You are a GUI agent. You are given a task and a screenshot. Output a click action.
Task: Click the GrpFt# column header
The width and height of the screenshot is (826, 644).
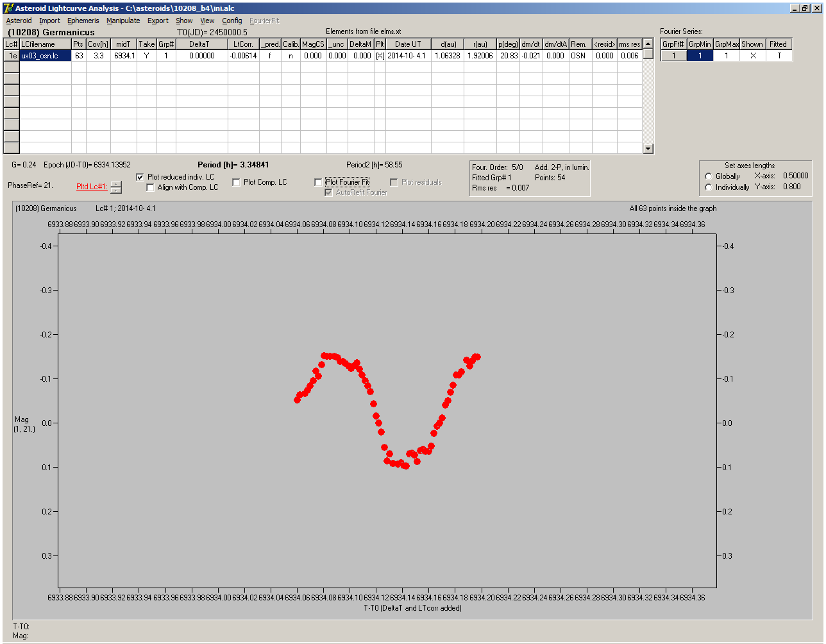[673, 44]
